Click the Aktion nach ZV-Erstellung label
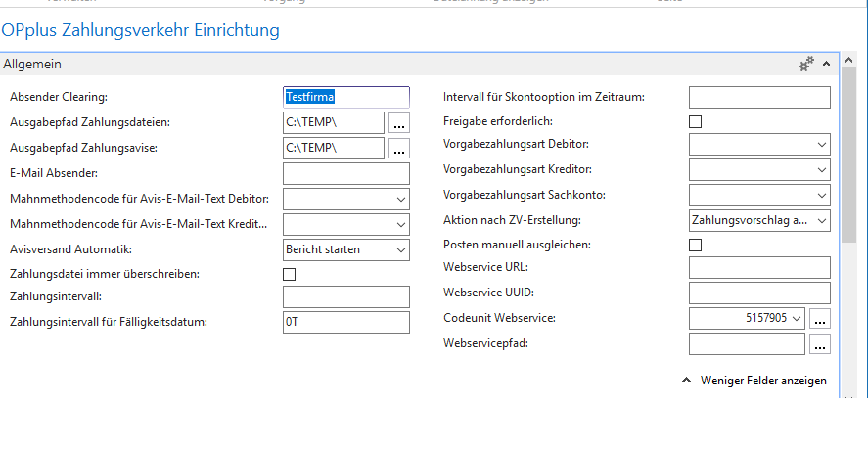Screen dimensions: 868x450 512,220
